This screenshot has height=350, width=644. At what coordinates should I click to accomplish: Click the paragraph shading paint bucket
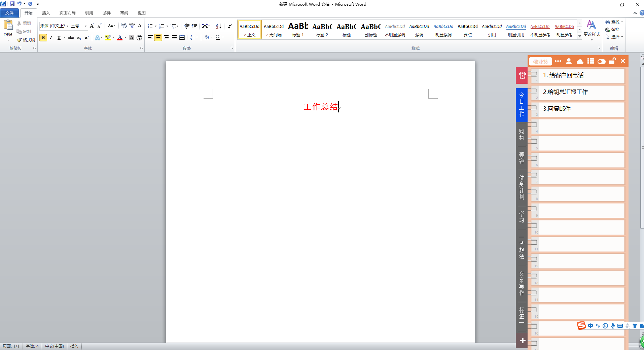(207, 37)
